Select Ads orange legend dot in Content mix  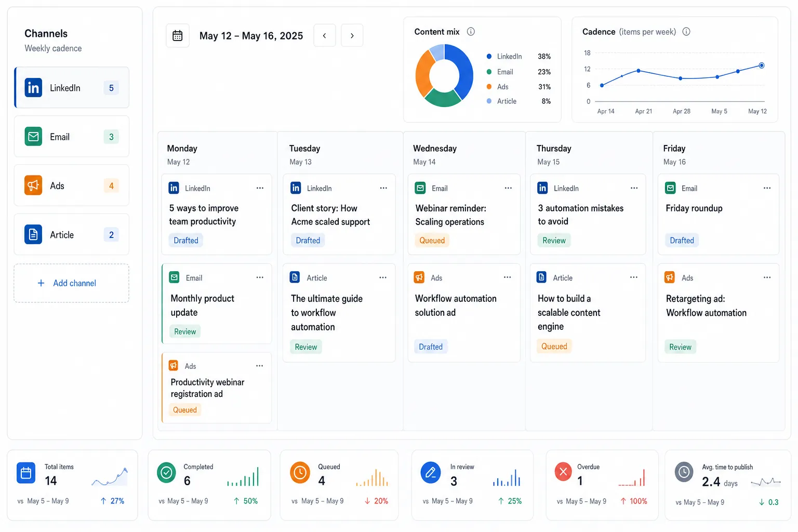489,87
